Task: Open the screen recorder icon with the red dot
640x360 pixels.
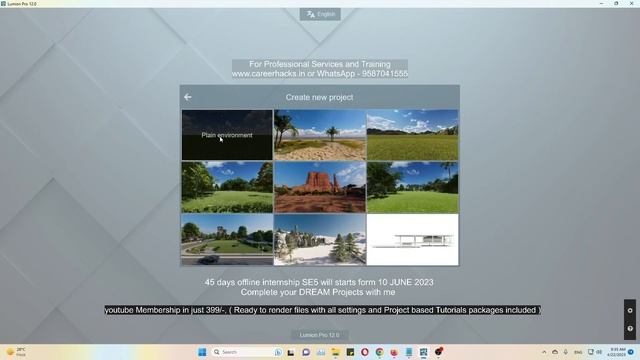Action: point(439,352)
